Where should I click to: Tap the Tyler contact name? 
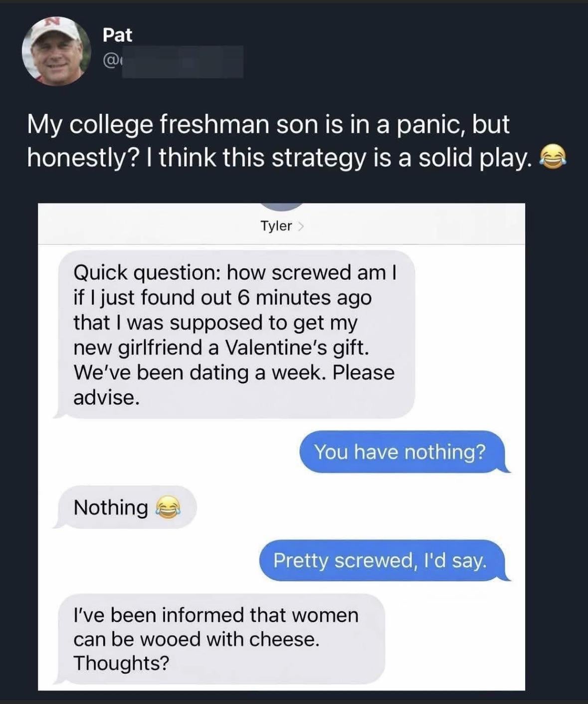[x=276, y=226]
